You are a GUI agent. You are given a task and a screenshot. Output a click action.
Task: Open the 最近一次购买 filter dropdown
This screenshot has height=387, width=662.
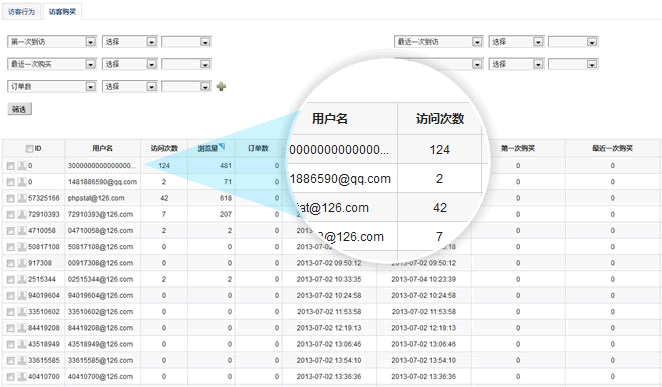[x=52, y=64]
